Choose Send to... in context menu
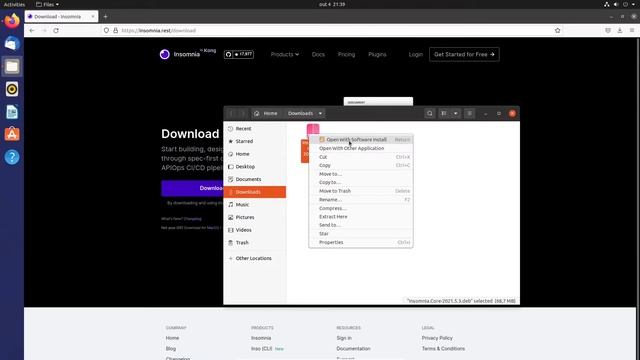640x360 pixels. pyautogui.click(x=361, y=225)
